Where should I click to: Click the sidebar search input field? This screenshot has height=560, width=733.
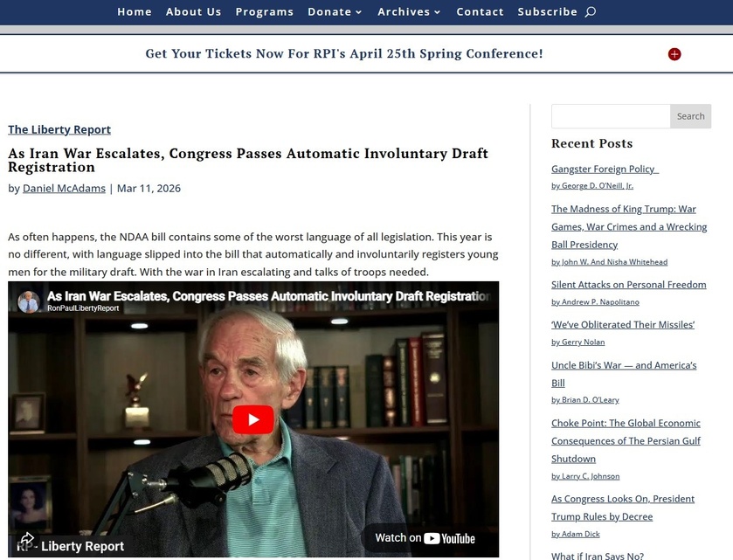[611, 116]
